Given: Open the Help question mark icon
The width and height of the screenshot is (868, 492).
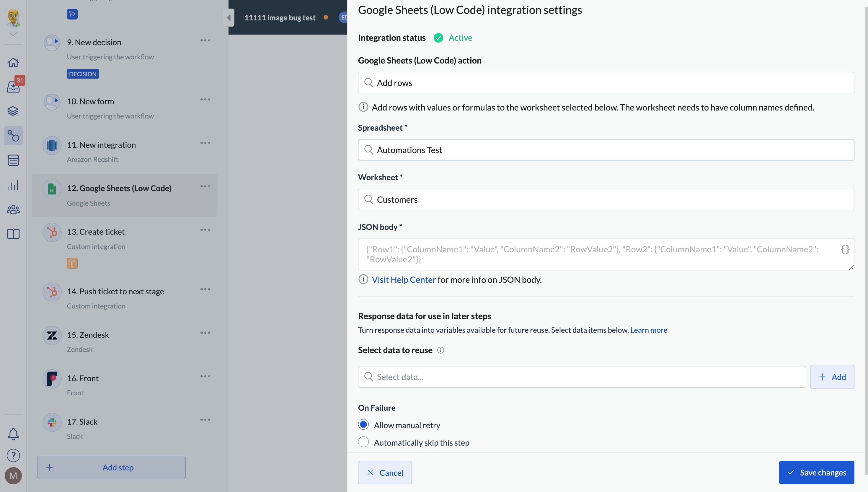Looking at the screenshot, I should (x=13, y=455).
